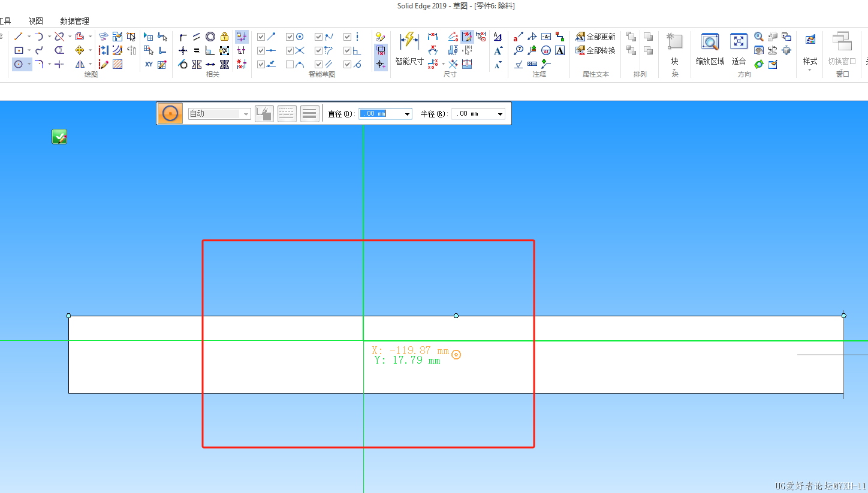Image resolution: width=868 pixels, height=493 pixels.
Task: Apply the Tangent relationship constraint
Action: pos(183,65)
